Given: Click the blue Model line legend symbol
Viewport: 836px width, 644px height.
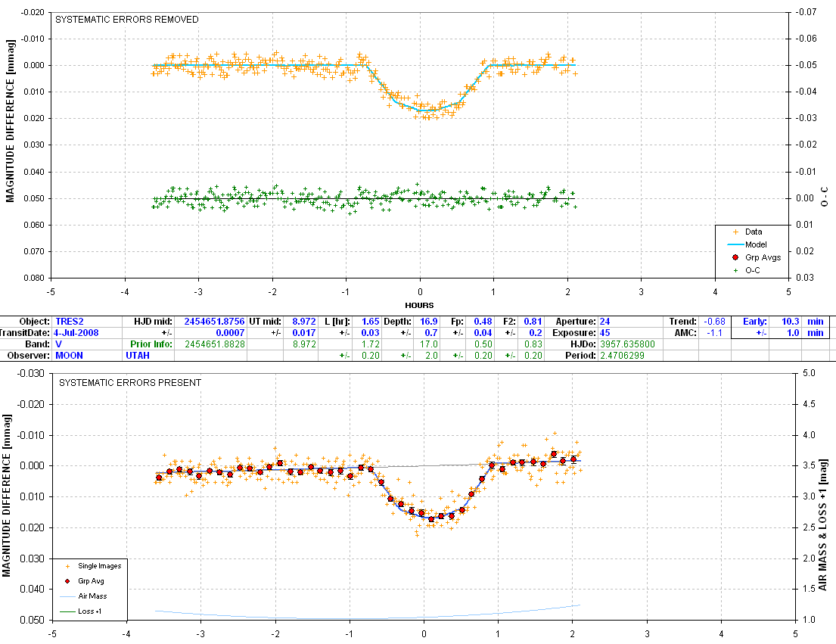Looking at the screenshot, I should pyautogui.click(x=731, y=244).
